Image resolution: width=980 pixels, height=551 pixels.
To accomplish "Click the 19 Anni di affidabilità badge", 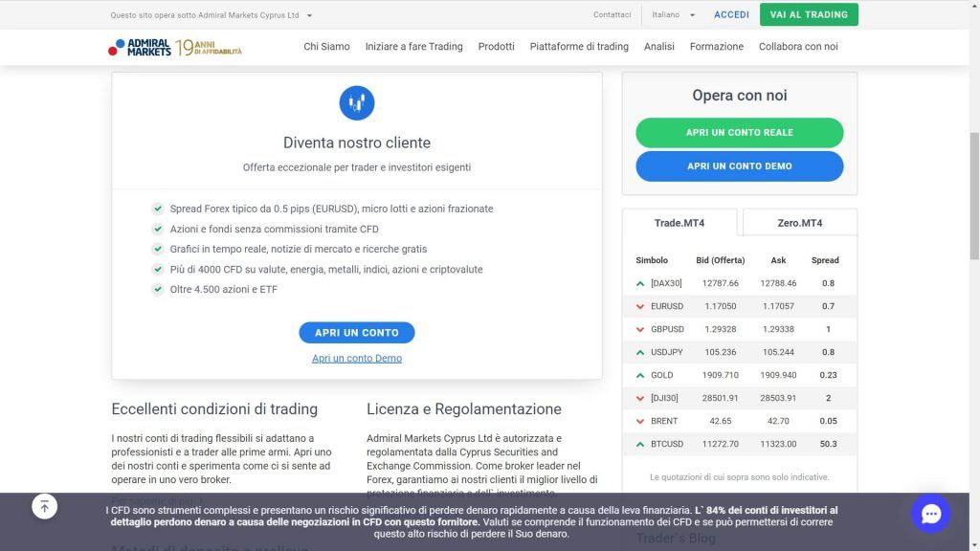I will 208,48.
